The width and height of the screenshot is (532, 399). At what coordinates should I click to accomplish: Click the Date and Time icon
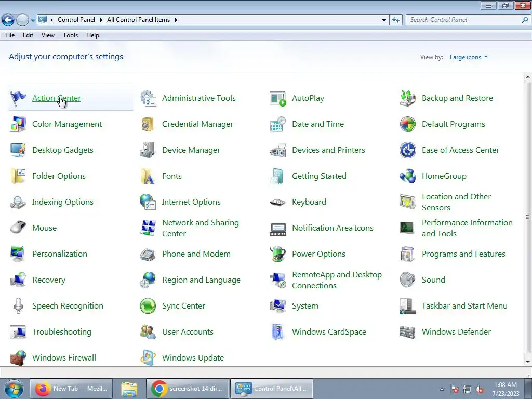click(x=278, y=124)
